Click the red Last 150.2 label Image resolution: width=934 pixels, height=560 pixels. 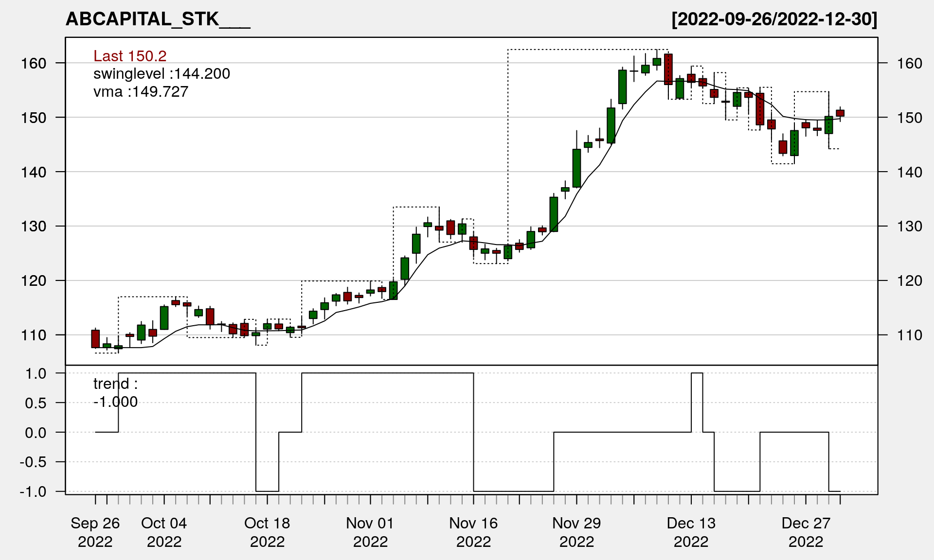[x=130, y=56]
